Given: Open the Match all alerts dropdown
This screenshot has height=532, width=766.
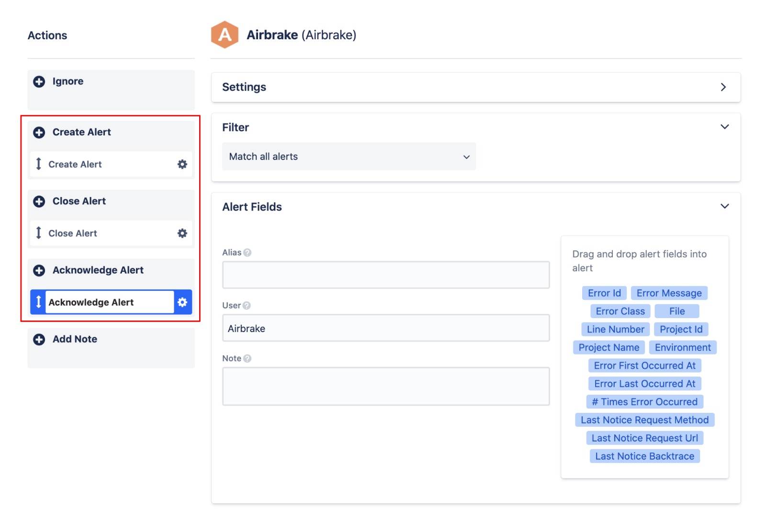Looking at the screenshot, I should tap(349, 156).
